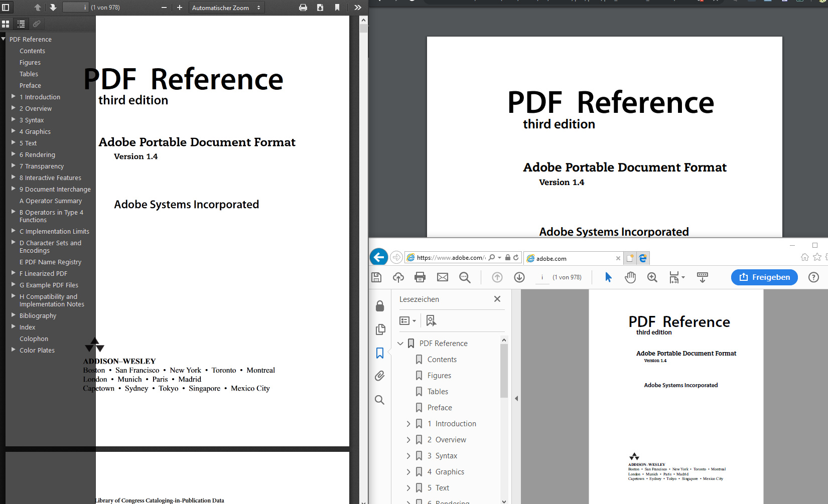828x504 pixels.
Task: Go to the browser home page
Action: [x=805, y=257]
